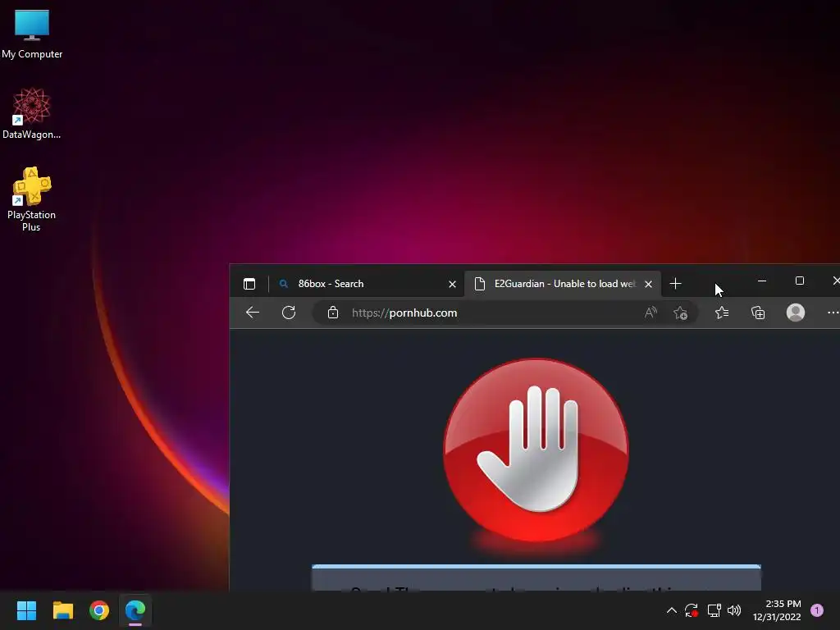Open a new browser tab
The width and height of the screenshot is (840, 630).
pyautogui.click(x=676, y=283)
